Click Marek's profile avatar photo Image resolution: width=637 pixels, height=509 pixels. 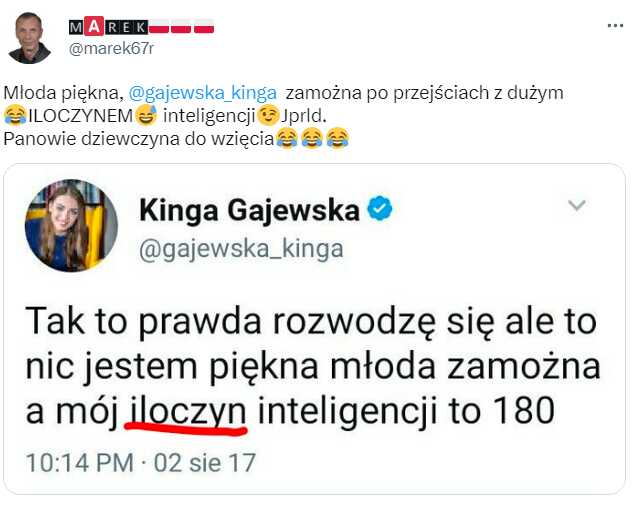point(29,39)
